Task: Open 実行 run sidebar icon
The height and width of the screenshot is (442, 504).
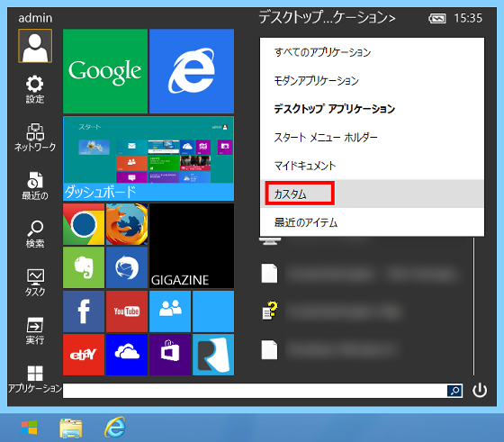Action: [x=35, y=330]
